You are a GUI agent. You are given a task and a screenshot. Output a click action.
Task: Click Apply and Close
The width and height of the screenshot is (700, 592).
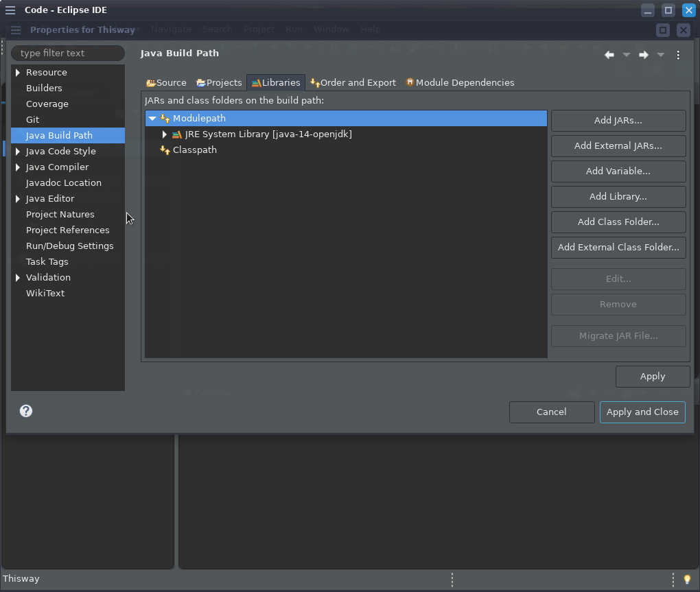642,412
